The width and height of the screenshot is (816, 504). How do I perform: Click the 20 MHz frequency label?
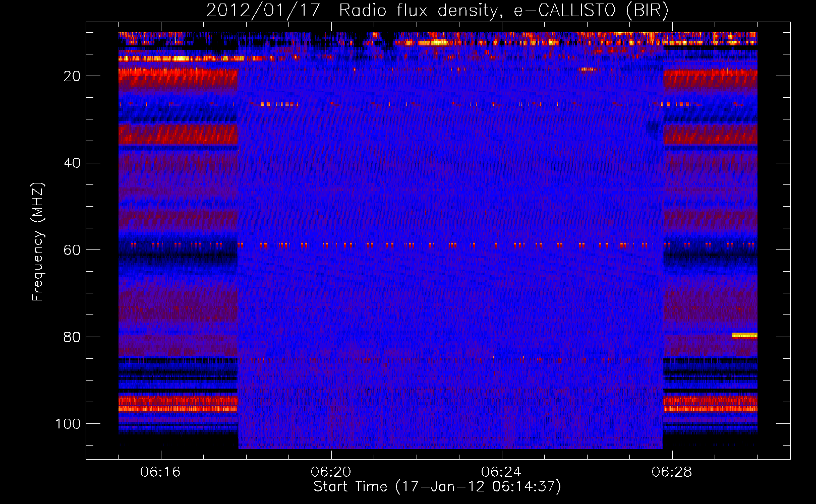(x=72, y=76)
